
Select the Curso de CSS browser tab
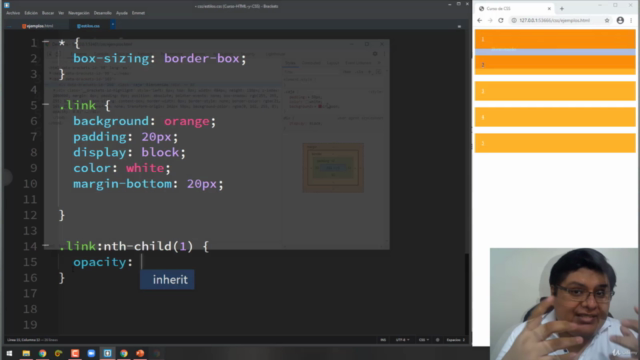(515, 9)
